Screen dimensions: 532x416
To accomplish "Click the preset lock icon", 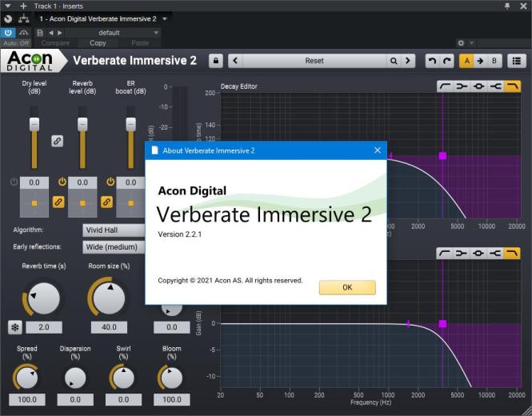I will click(x=216, y=61).
